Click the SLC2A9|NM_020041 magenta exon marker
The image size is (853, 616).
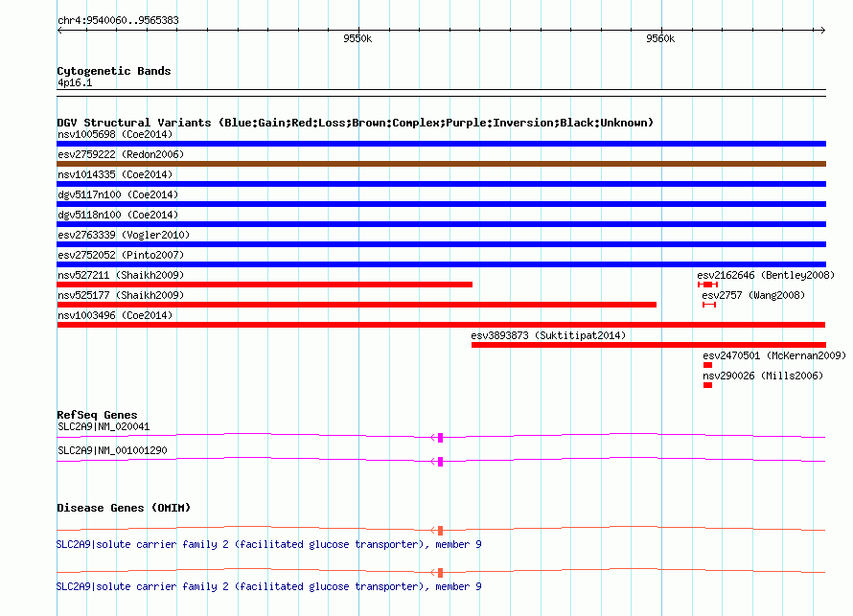click(440, 438)
